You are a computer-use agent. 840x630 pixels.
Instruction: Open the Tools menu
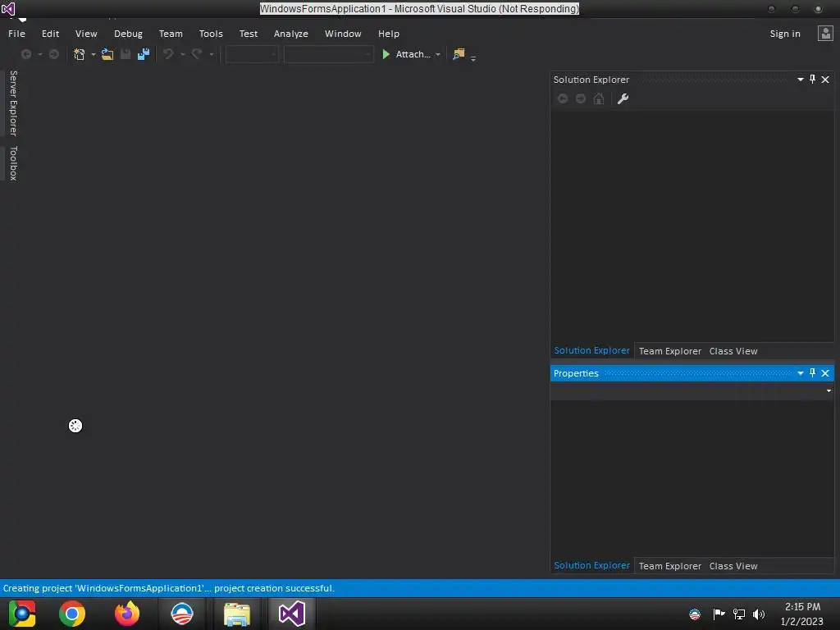click(211, 34)
